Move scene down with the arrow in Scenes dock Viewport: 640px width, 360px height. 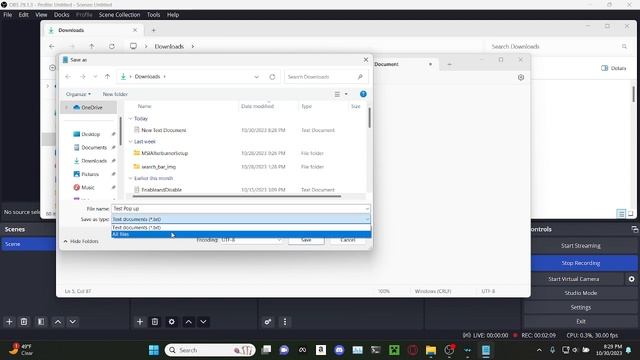point(73,322)
